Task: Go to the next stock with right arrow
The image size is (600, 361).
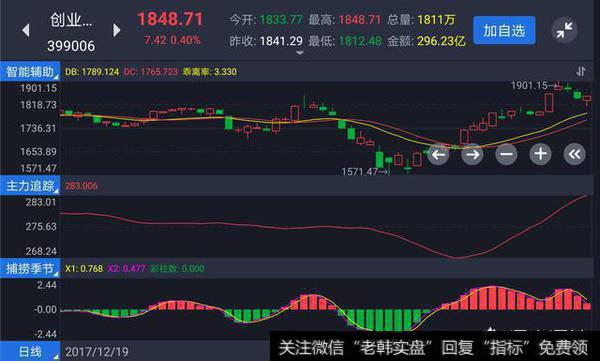Action: [x=117, y=30]
